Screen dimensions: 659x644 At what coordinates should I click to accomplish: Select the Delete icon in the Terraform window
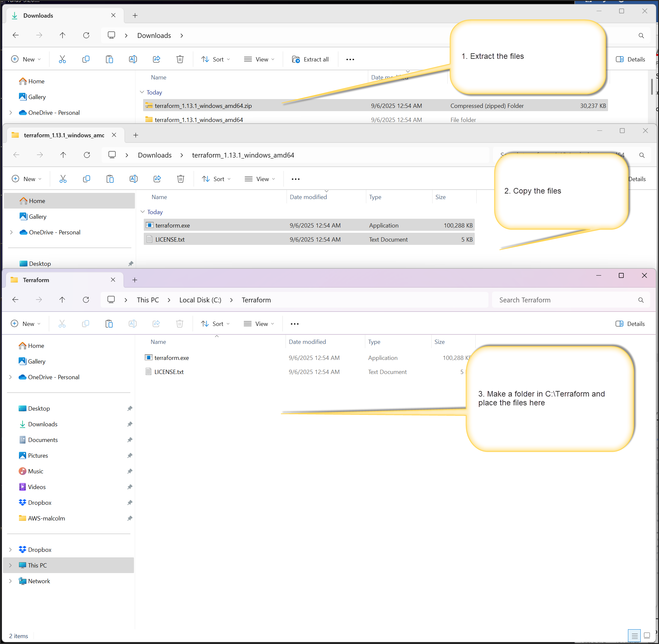pos(180,324)
